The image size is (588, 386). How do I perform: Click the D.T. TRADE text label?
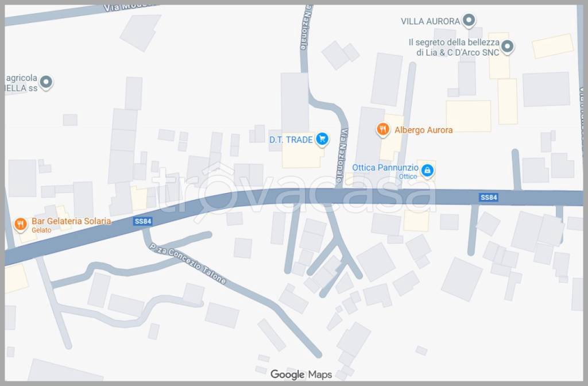click(291, 140)
